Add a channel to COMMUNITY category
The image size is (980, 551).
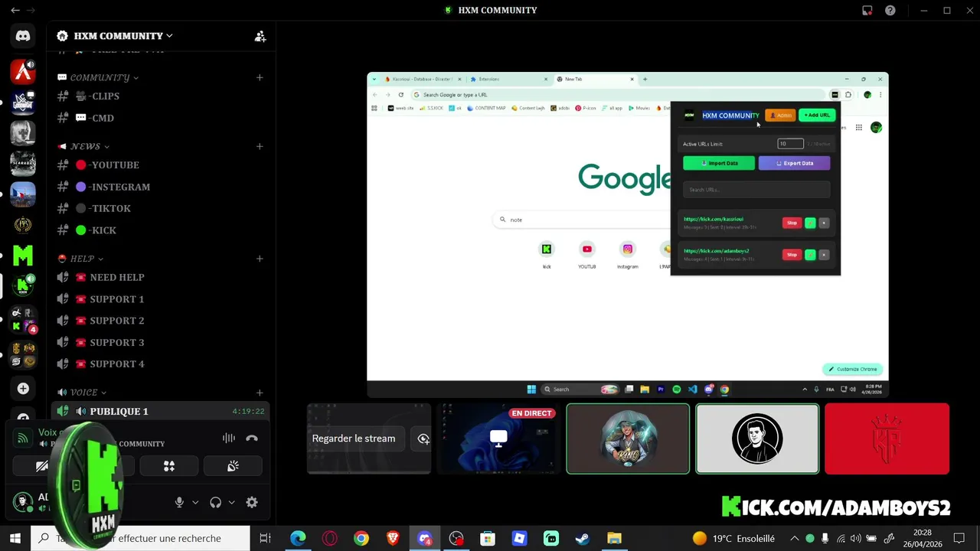coord(260,77)
